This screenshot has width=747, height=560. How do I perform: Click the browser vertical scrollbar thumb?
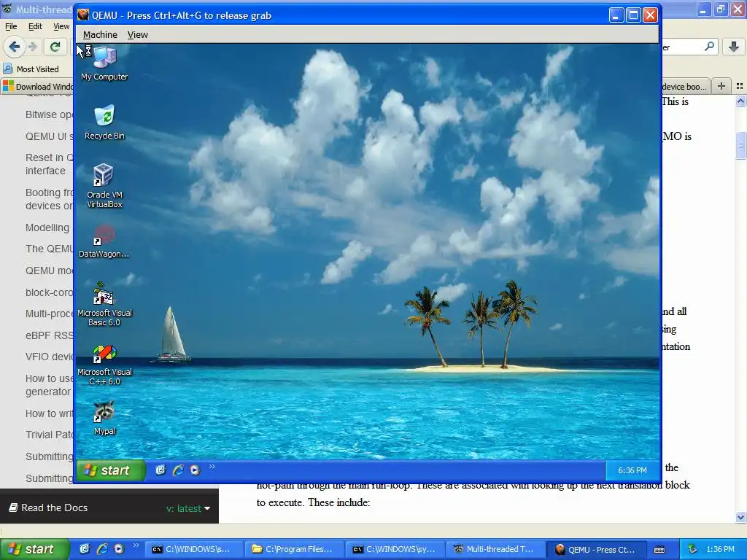point(740,146)
